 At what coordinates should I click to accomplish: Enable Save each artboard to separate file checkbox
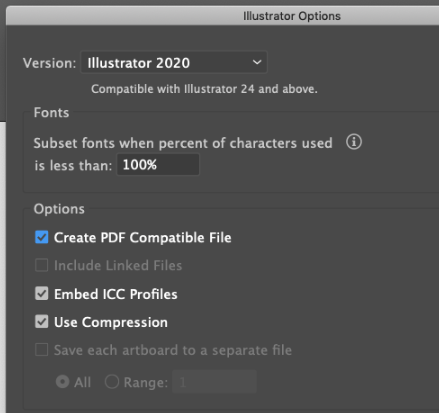[x=42, y=350]
